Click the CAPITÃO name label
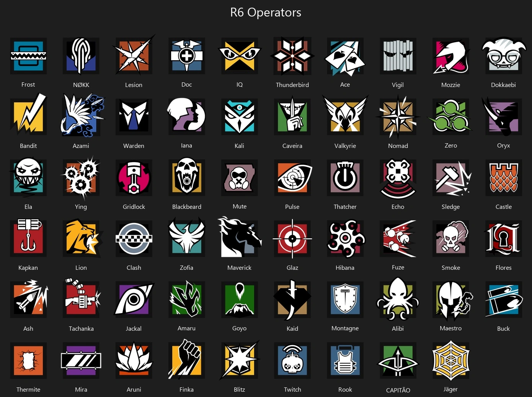Screen dimensions: 532x397 point(398,390)
